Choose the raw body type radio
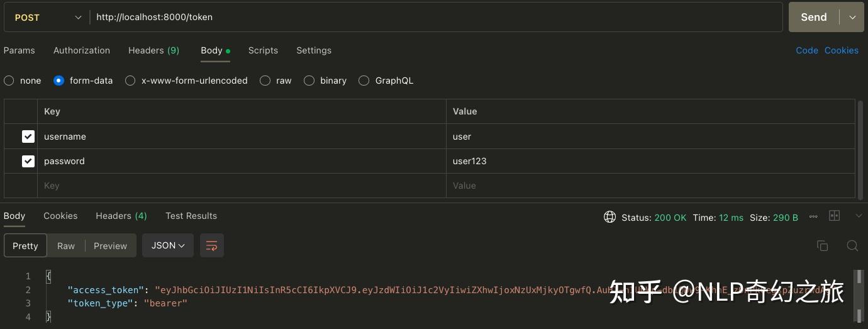868x329 pixels. pos(265,81)
